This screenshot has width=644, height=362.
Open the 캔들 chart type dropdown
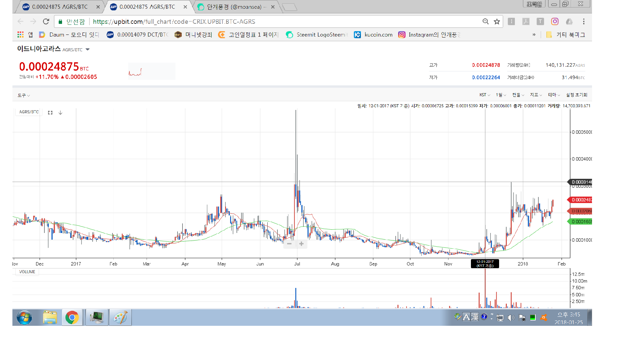tap(518, 95)
